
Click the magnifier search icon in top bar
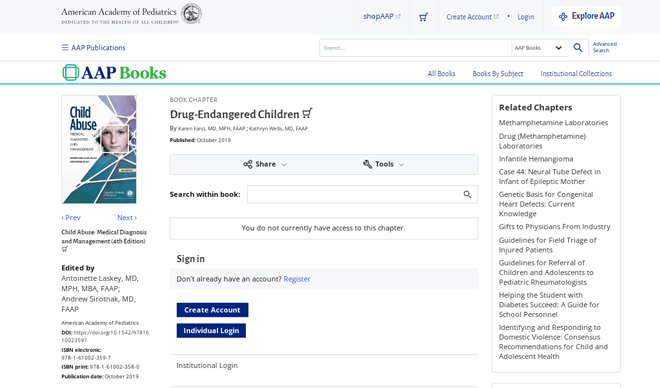(x=578, y=48)
